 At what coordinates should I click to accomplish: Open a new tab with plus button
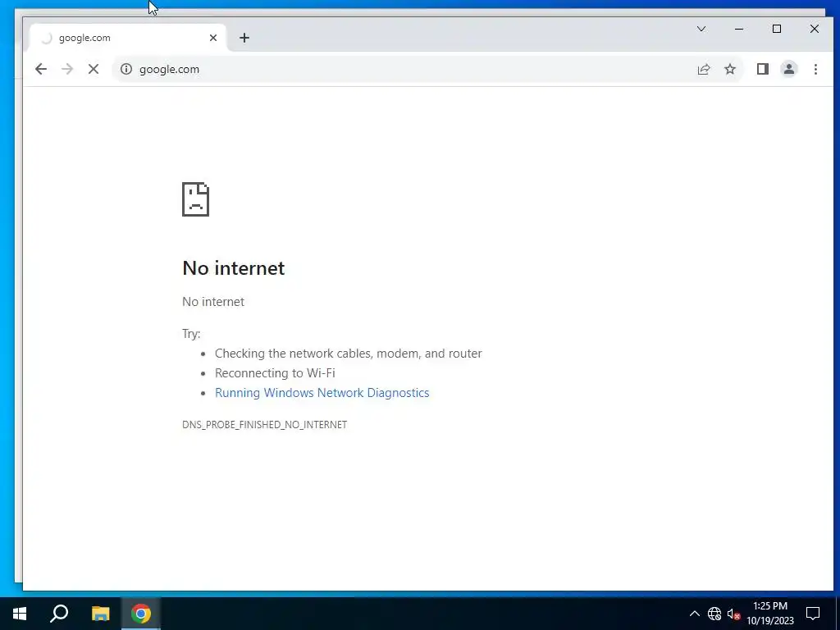click(244, 38)
